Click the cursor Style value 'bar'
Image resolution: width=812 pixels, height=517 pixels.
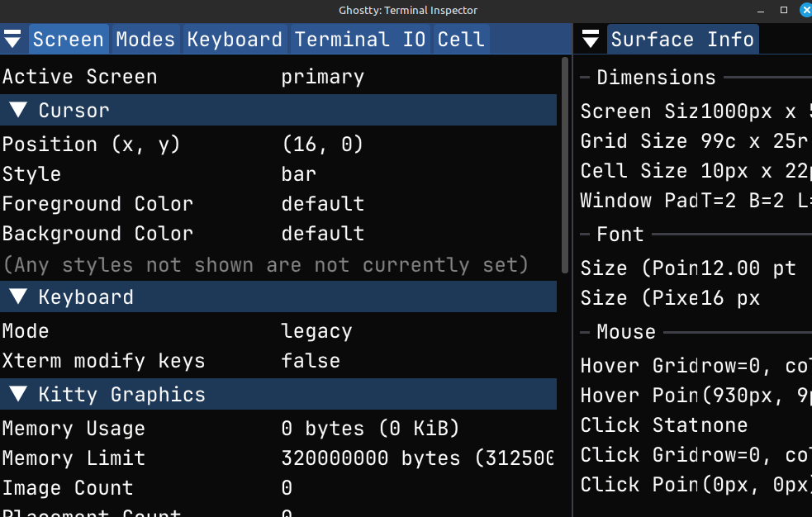298,174
